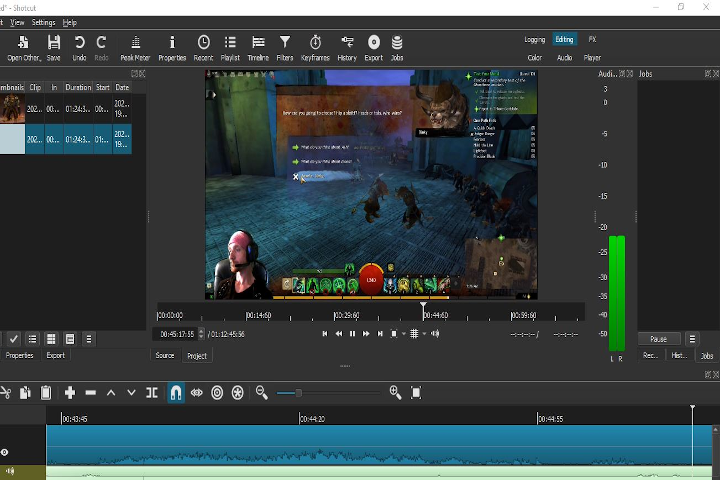
Task: Pause the jobs queue
Action: pos(659,339)
